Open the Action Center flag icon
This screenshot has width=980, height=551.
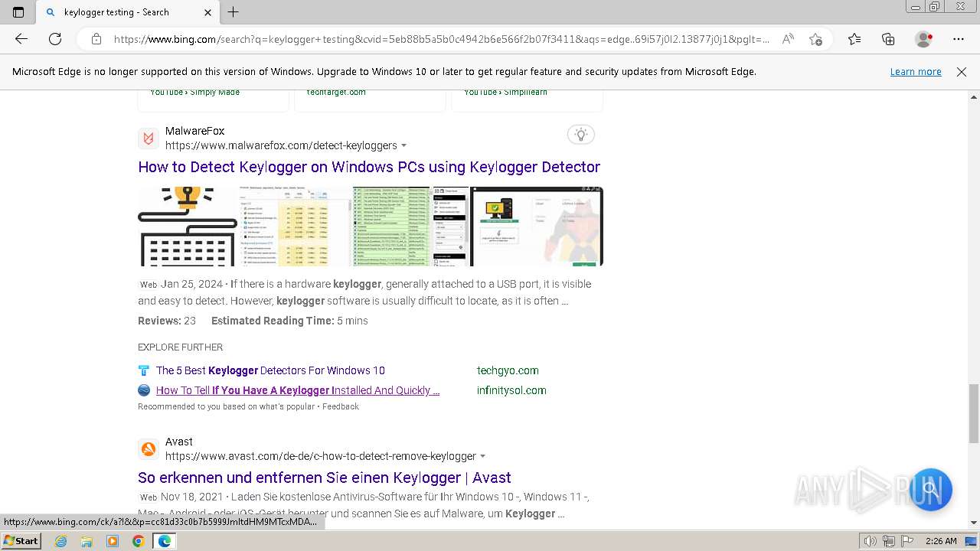(x=906, y=541)
